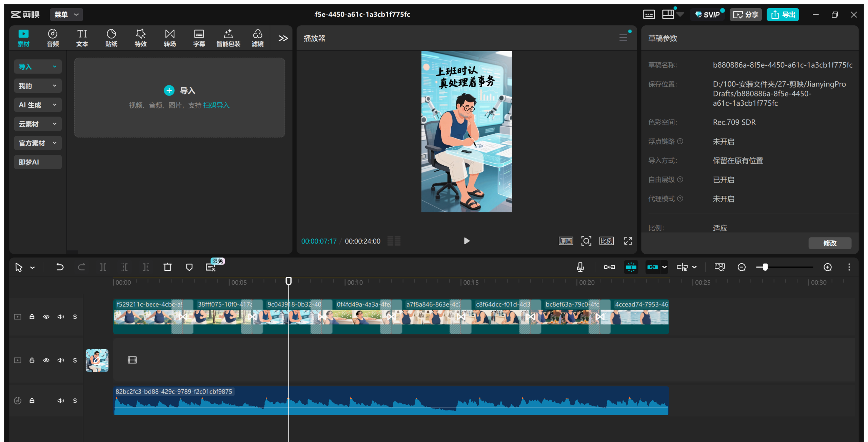Open the 文本 text tab
This screenshot has height=442, width=868.
[x=82, y=38]
